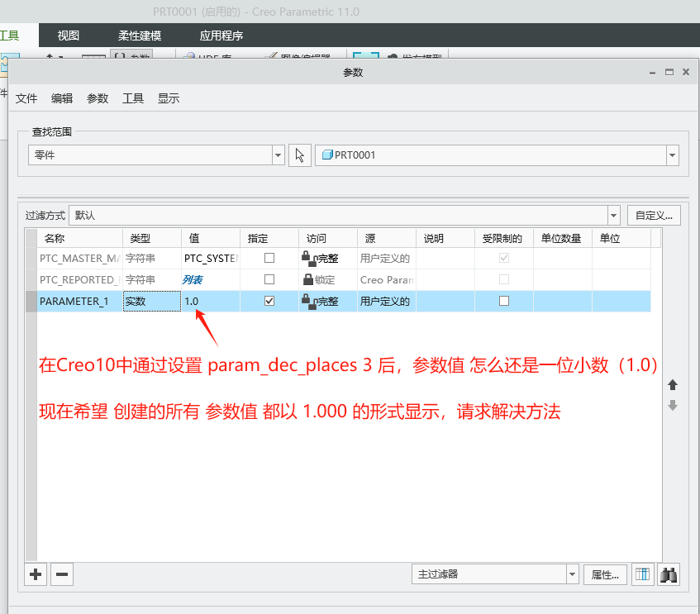Click the PRT0001 part cube icon
The width and height of the screenshot is (700, 614).
(x=327, y=155)
